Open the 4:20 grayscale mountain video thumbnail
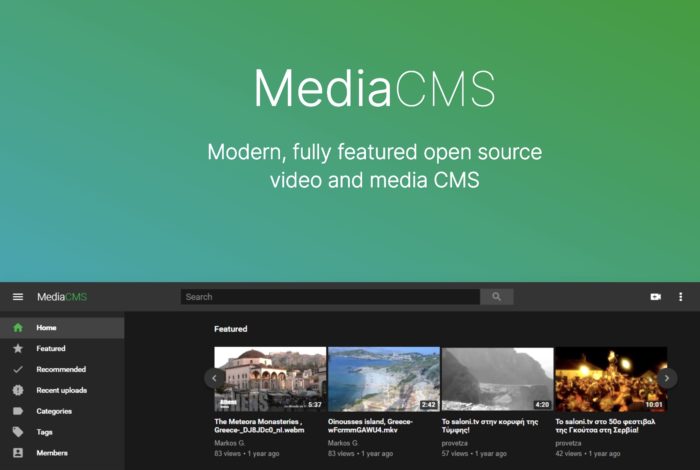 497,379
